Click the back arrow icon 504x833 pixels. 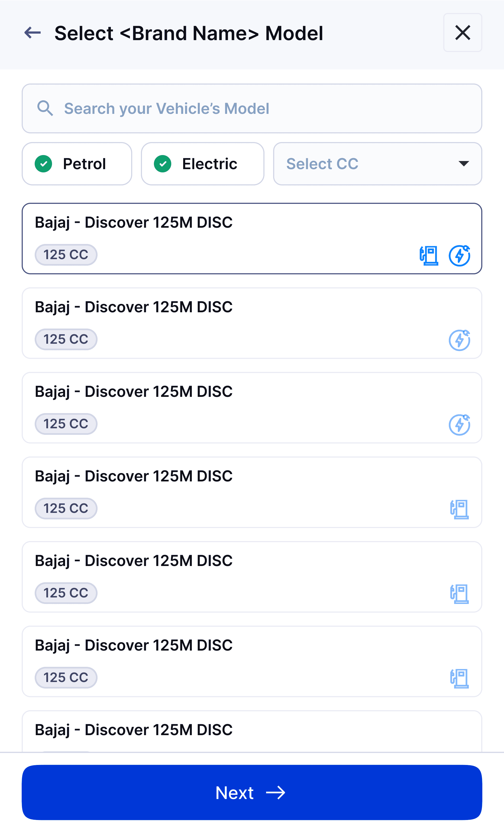point(33,33)
